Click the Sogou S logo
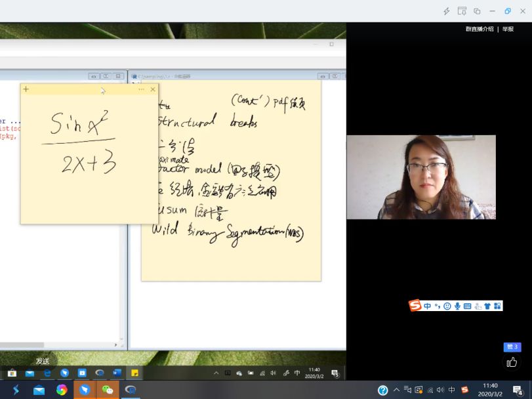The width and height of the screenshot is (532, 399). tap(415, 306)
